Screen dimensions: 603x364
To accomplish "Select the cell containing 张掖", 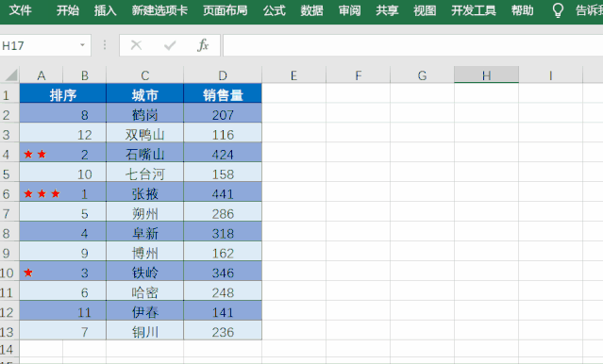I will (x=145, y=192).
